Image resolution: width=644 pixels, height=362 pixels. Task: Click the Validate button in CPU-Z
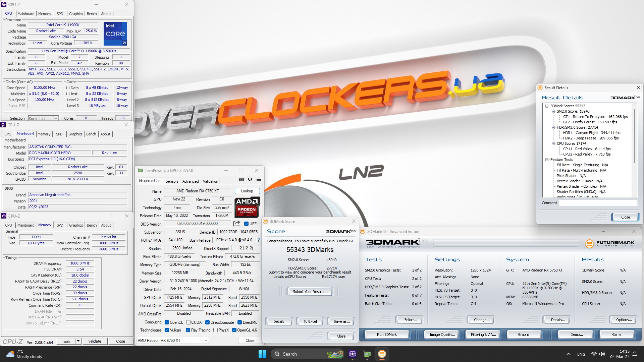tap(95, 341)
